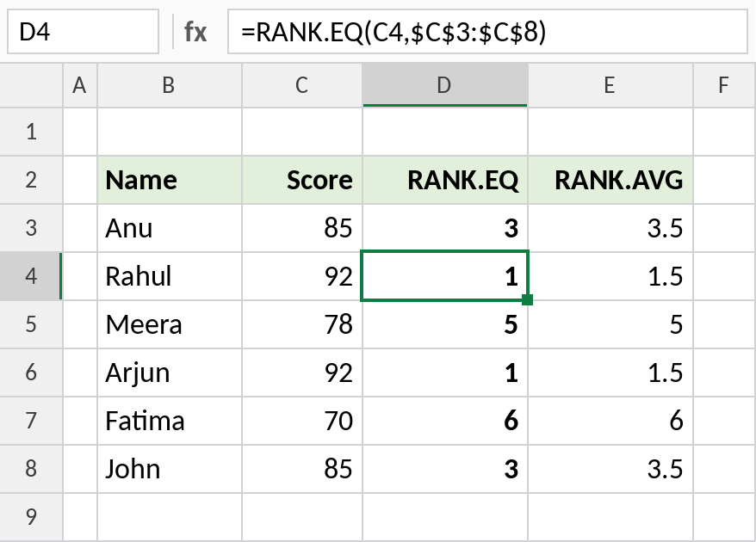Viewport: 756px width, 542px height.
Task: Click the active cell D4 showing 1
Action: [x=445, y=276]
